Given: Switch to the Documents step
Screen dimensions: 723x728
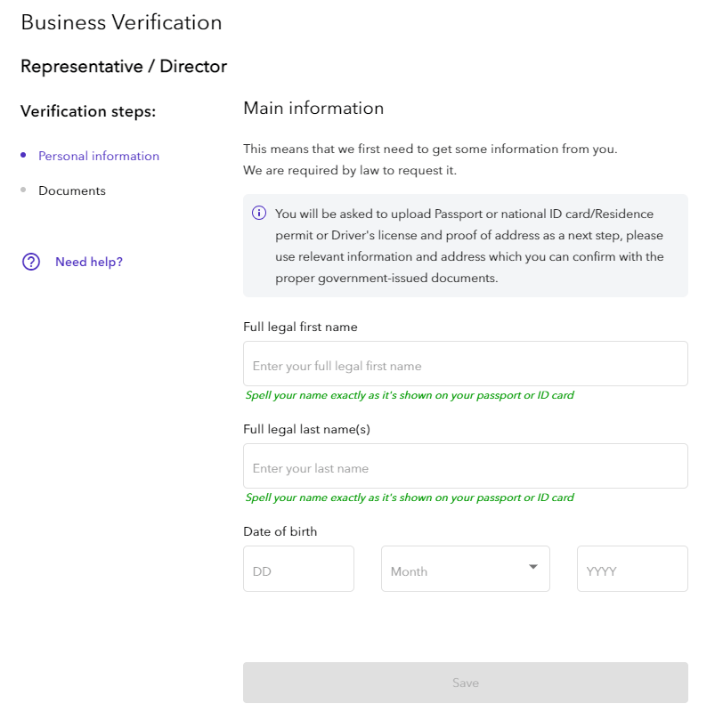Looking at the screenshot, I should [72, 190].
